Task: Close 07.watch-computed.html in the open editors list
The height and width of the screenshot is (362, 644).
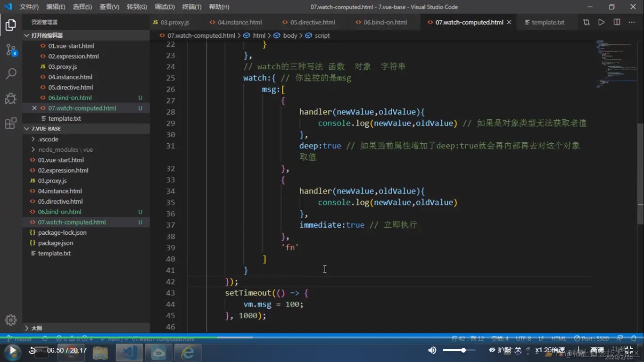Action: pos(34,108)
